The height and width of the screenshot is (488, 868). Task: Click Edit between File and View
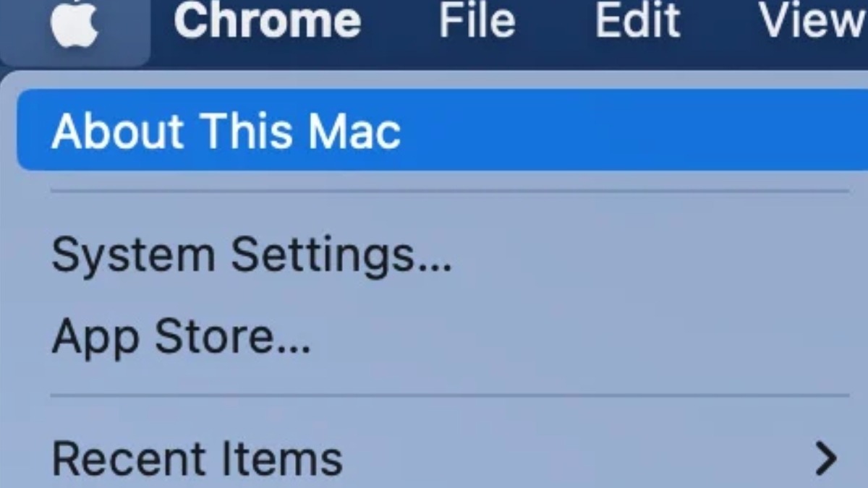tap(637, 20)
